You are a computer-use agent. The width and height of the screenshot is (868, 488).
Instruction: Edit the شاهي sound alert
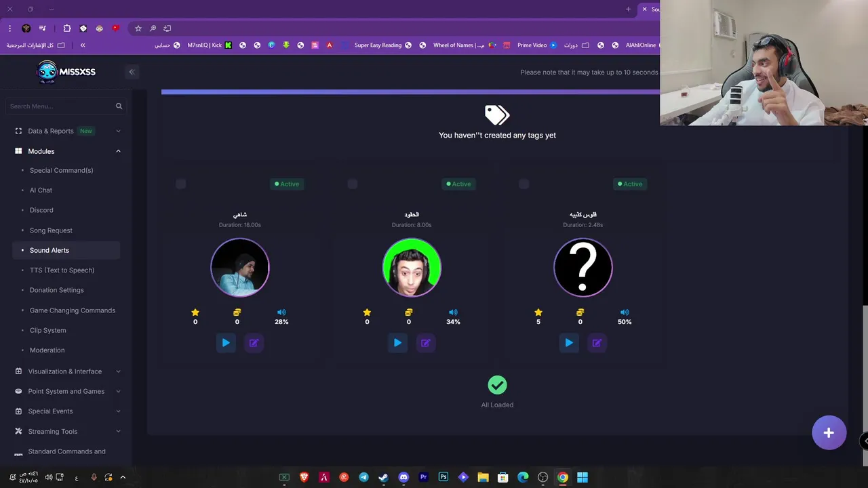(x=254, y=343)
